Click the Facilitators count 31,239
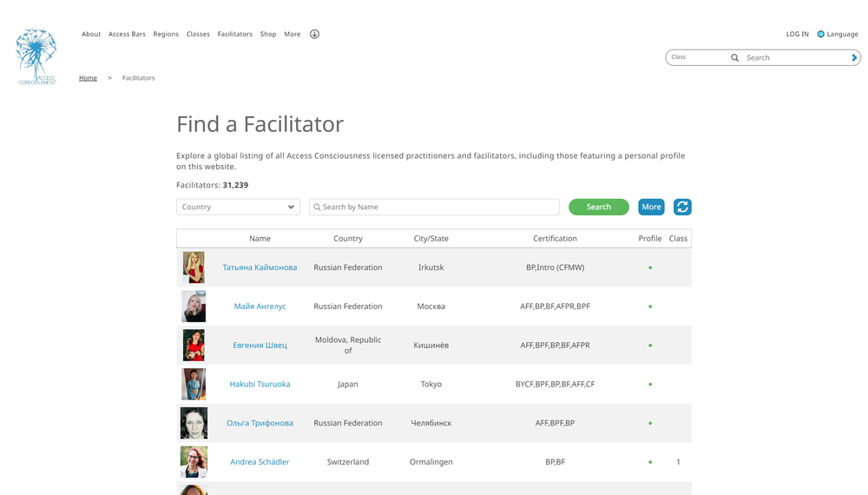868x495 pixels. point(235,186)
